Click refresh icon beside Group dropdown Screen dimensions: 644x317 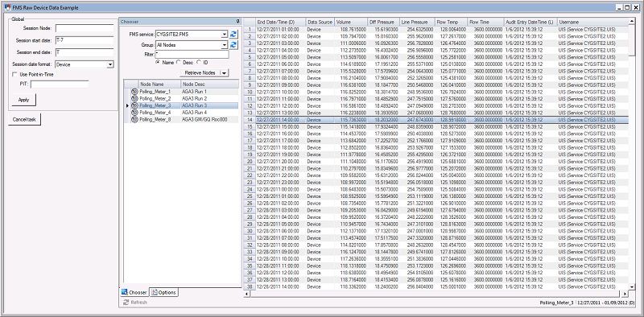(x=233, y=45)
